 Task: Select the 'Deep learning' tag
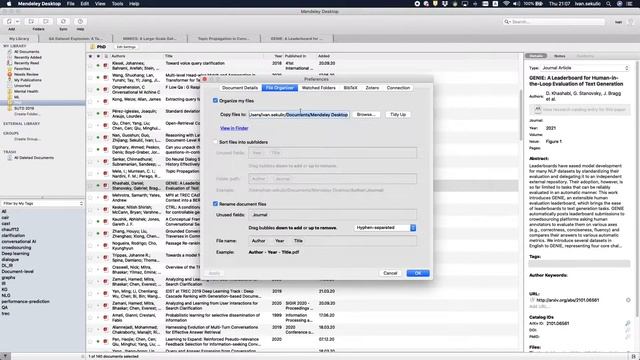[x=15, y=253]
